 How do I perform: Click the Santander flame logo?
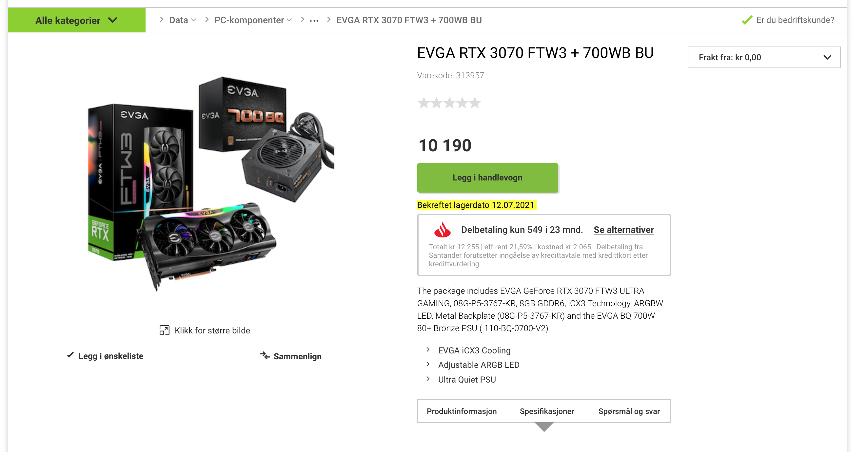(442, 230)
